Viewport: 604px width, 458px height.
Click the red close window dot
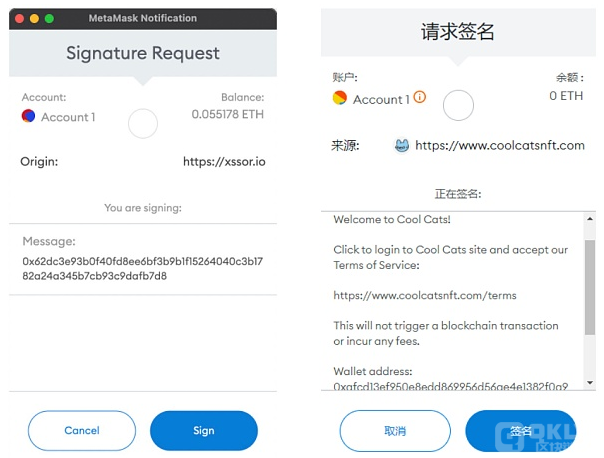coord(19,18)
